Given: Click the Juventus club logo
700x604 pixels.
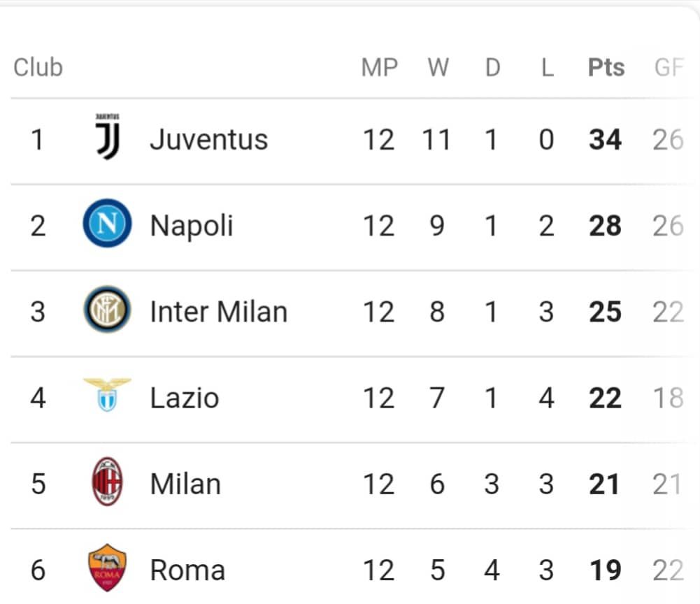Looking at the screenshot, I should click(108, 136).
